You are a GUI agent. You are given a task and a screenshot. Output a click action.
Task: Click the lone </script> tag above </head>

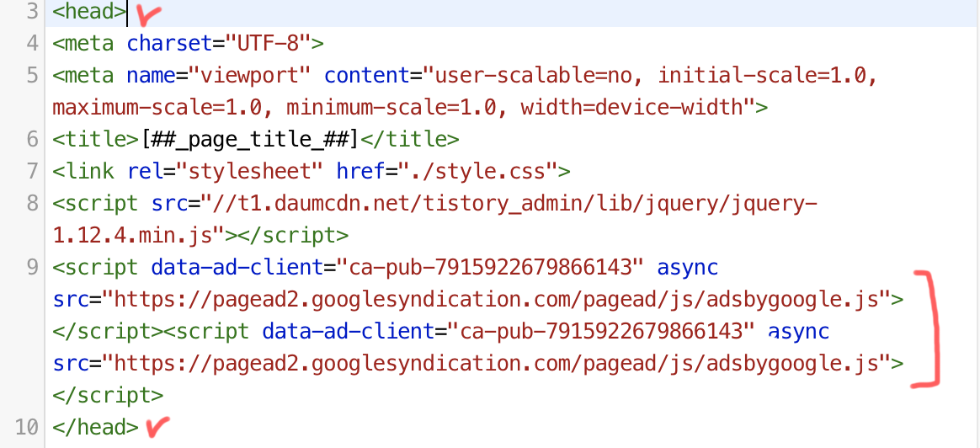tap(108, 396)
